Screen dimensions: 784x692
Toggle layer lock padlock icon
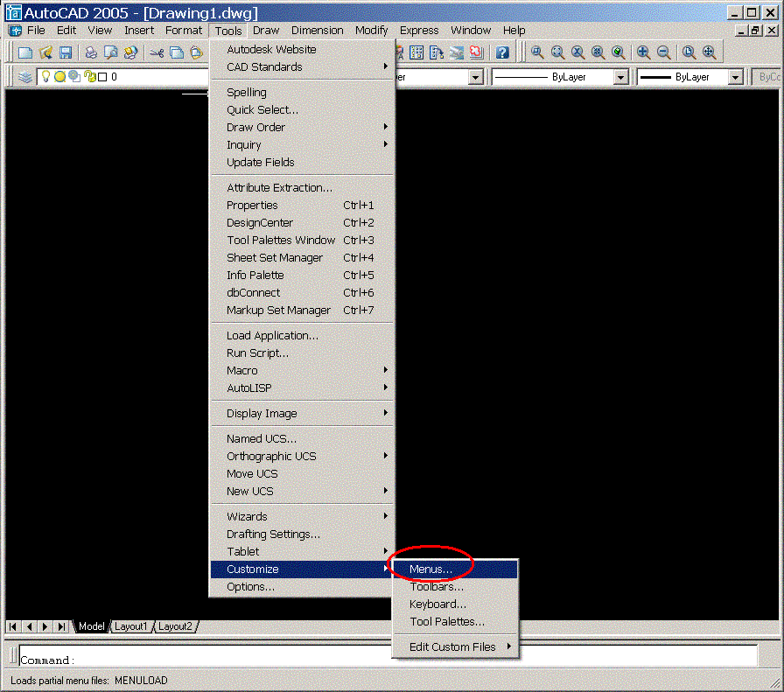tap(89, 77)
